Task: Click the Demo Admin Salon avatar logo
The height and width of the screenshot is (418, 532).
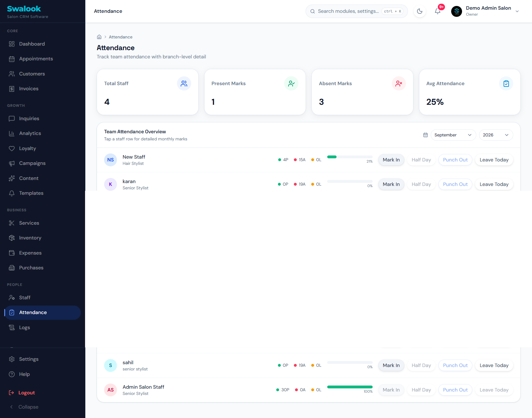Action: tap(457, 11)
